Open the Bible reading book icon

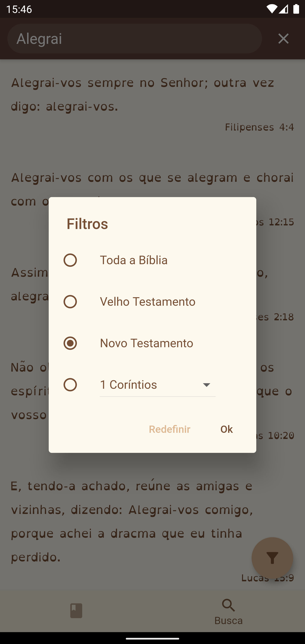click(76, 611)
